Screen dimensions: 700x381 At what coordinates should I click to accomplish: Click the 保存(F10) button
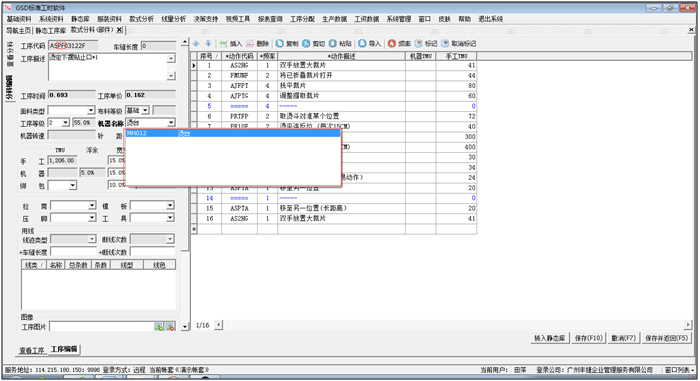point(588,338)
